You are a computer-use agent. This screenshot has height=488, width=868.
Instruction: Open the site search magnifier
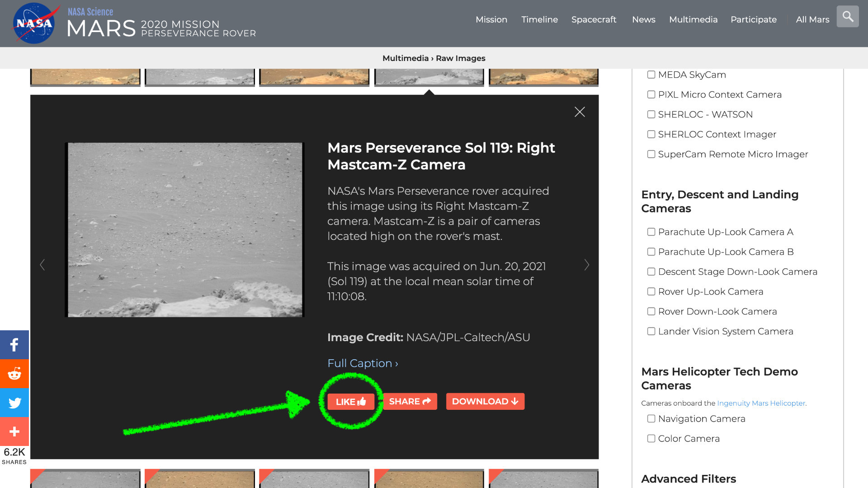(x=848, y=17)
